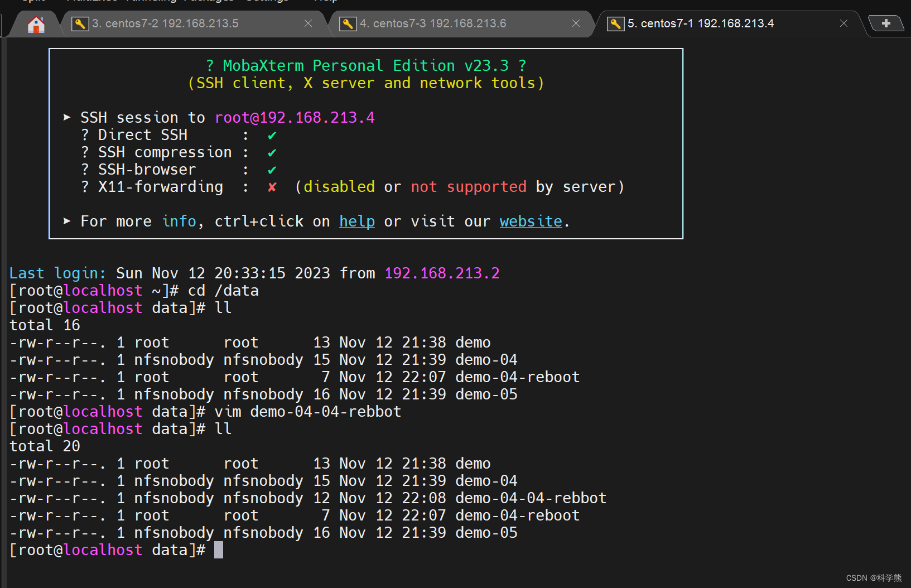This screenshot has width=911, height=588.
Task: Click 'Last login:' label text
Action: 57,273
